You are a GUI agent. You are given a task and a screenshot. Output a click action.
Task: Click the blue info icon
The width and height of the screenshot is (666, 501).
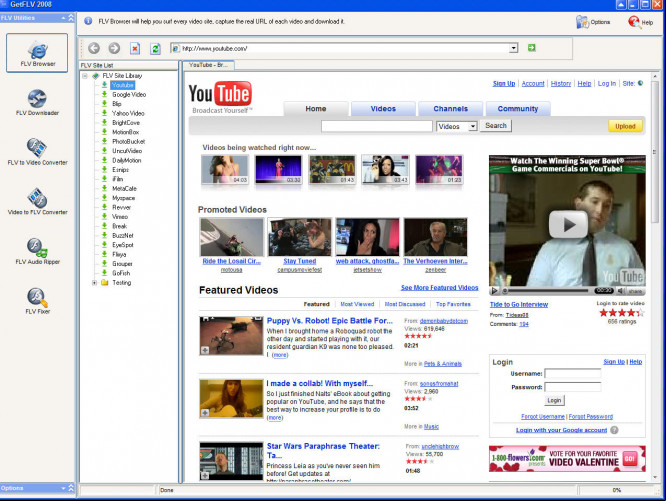point(88,21)
